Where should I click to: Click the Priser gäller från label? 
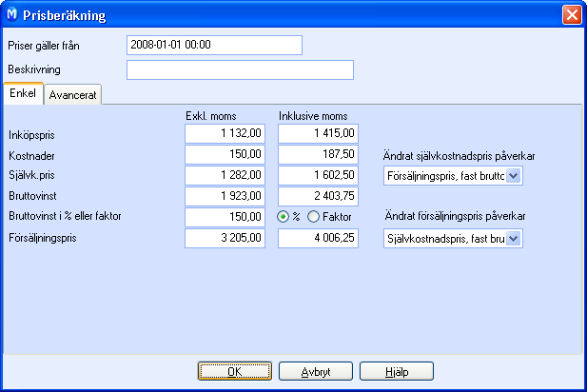(44, 46)
